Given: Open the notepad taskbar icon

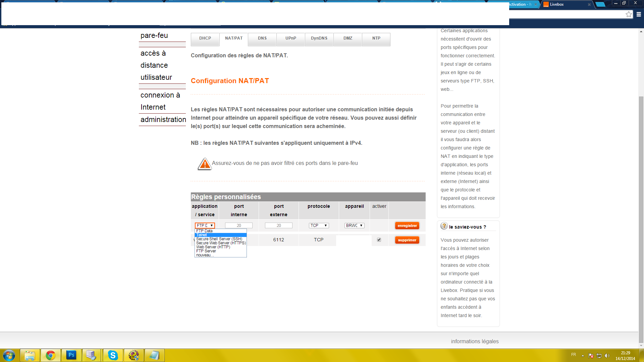Looking at the screenshot, I should (155, 355).
